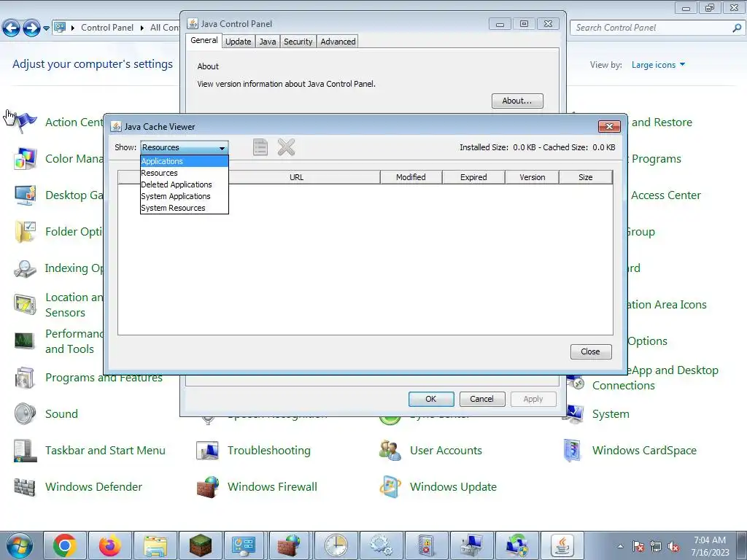Sort the cache table by Size column
747x560 pixels.
(x=586, y=177)
